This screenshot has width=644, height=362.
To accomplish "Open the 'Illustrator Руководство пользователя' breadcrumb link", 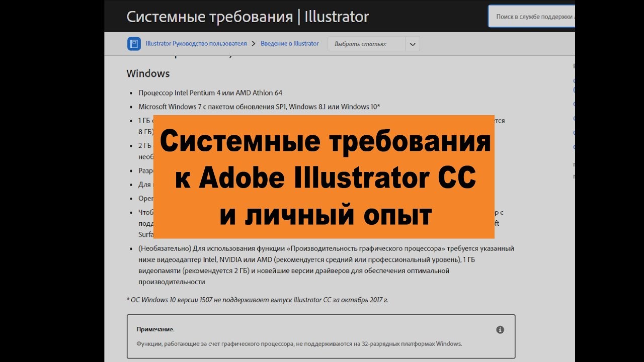I will point(196,44).
